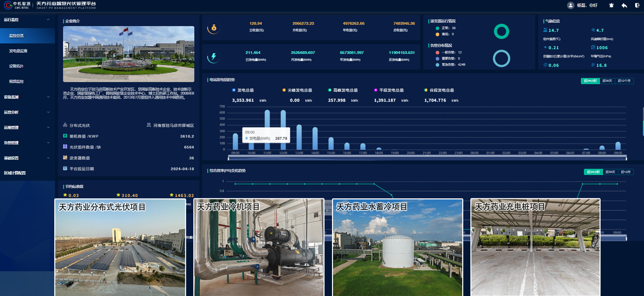Expand the 设备监测 sidebar menu
This screenshot has height=296, width=644.
(x=27, y=97)
